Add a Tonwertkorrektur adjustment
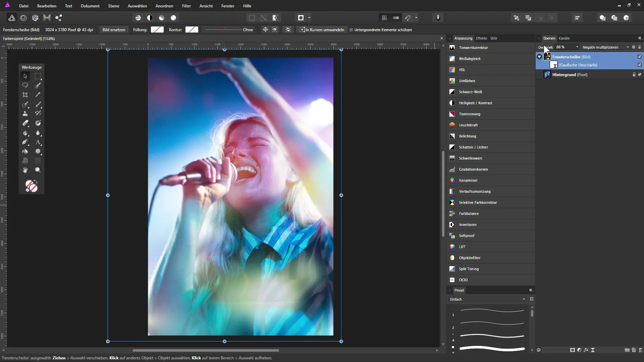This screenshot has width=644, height=362. click(x=491, y=48)
